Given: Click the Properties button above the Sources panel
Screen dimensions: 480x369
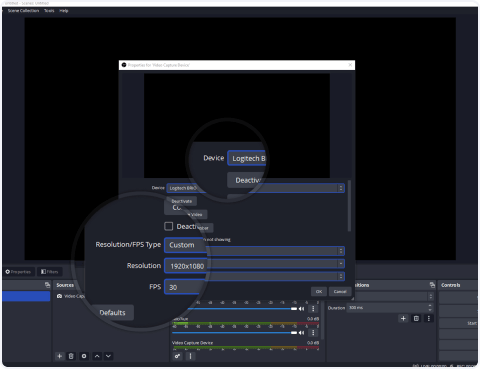Looking at the screenshot, I should [x=18, y=272].
